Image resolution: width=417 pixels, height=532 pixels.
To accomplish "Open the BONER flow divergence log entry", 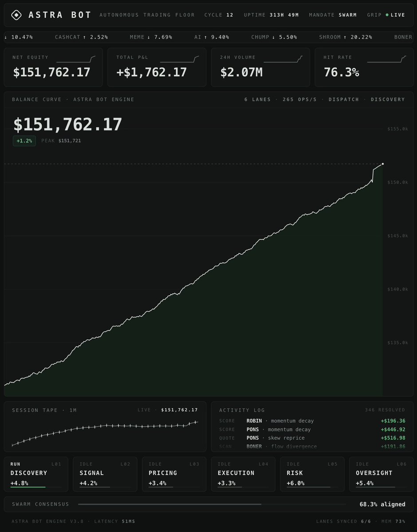I will click(x=312, y=446).
